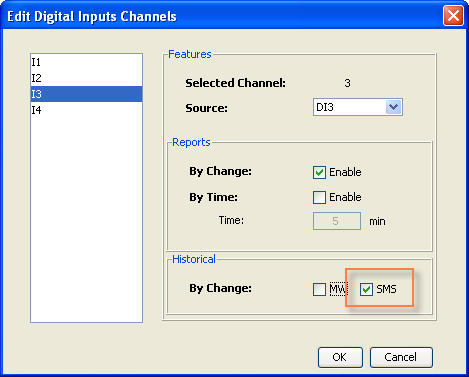The image size is (469, 377).
Task: Check the MW historical checkbox
Action: pyautogui.click(x=319, y=289)
